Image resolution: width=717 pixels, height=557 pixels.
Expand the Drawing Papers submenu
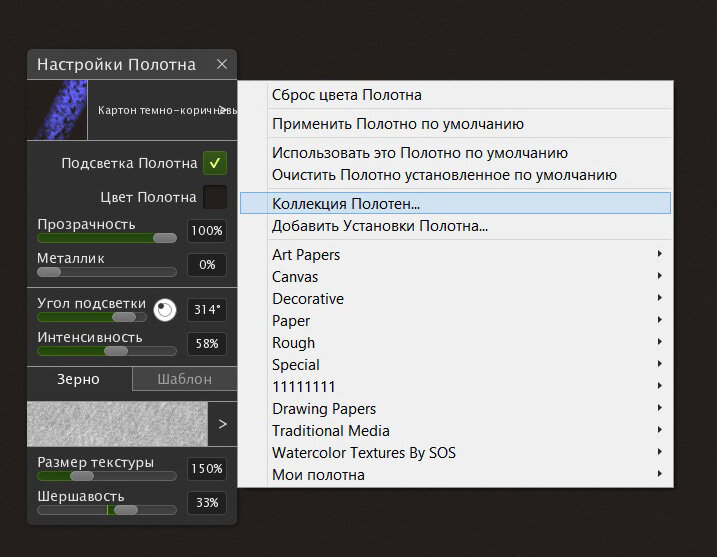(455, 408)
